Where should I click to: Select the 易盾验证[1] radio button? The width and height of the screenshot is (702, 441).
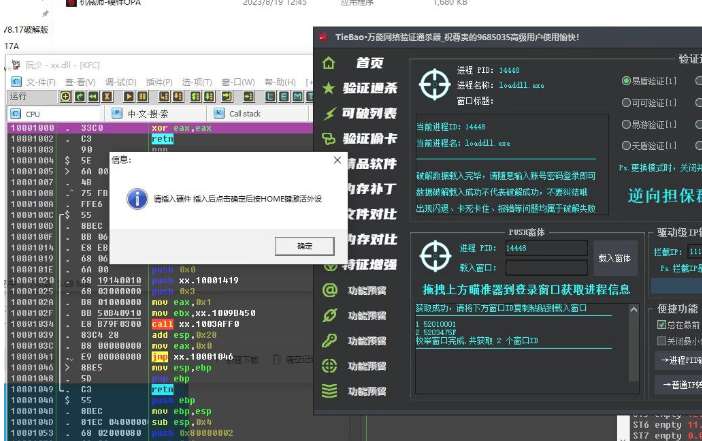[626, 80]
